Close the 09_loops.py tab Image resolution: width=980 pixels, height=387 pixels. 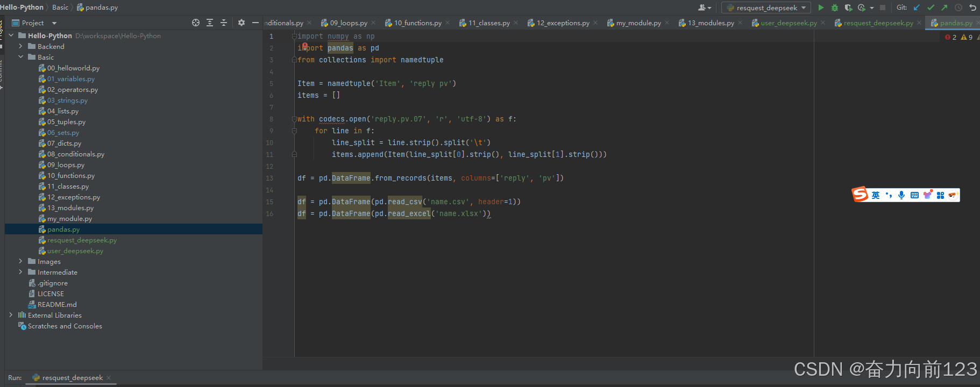[373, 23]
